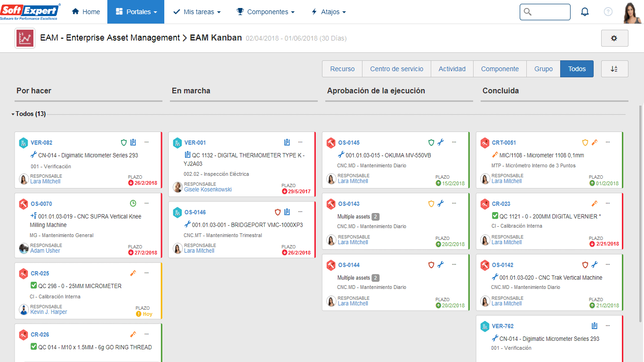This screenshot has height=362, width=644.
Task: Open the Componentes menu
Action: click(x=266, y=12)
